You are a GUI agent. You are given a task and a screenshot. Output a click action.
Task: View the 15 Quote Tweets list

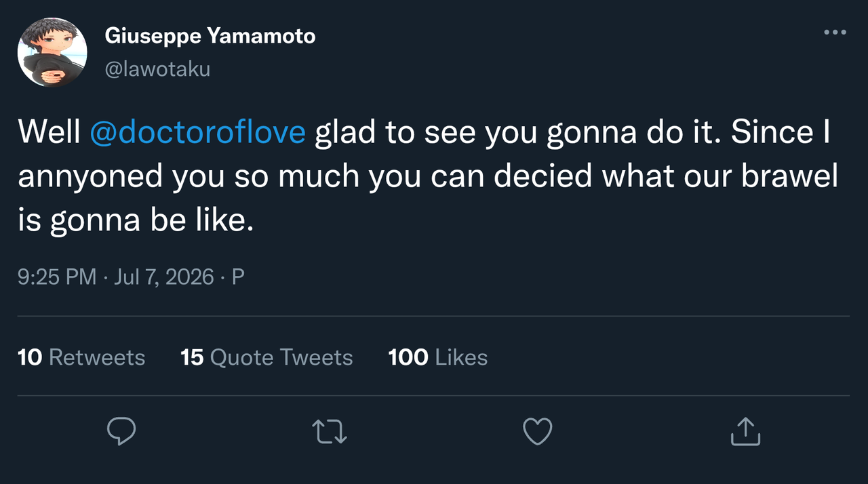(x=267, y=357)
